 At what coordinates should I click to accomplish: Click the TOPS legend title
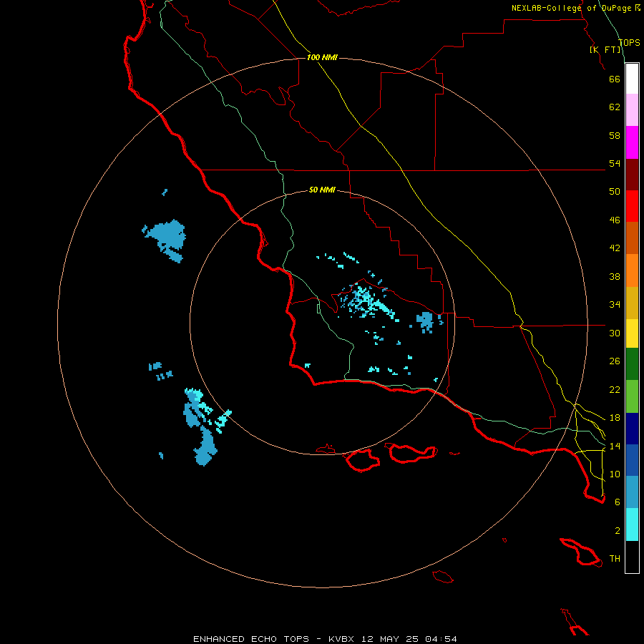click(x=629, y=43)
